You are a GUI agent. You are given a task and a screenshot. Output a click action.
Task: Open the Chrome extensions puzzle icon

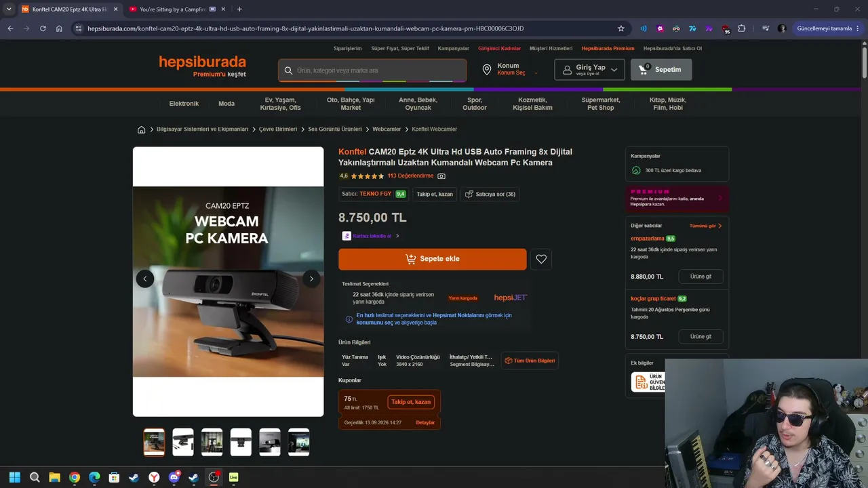coord(741,28)
